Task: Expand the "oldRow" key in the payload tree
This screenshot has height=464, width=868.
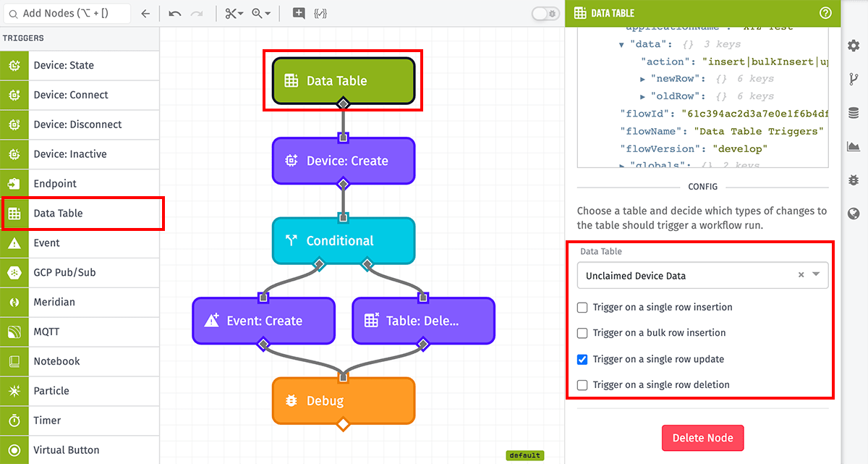Action: pyautogui.click(x=643, y=96)
